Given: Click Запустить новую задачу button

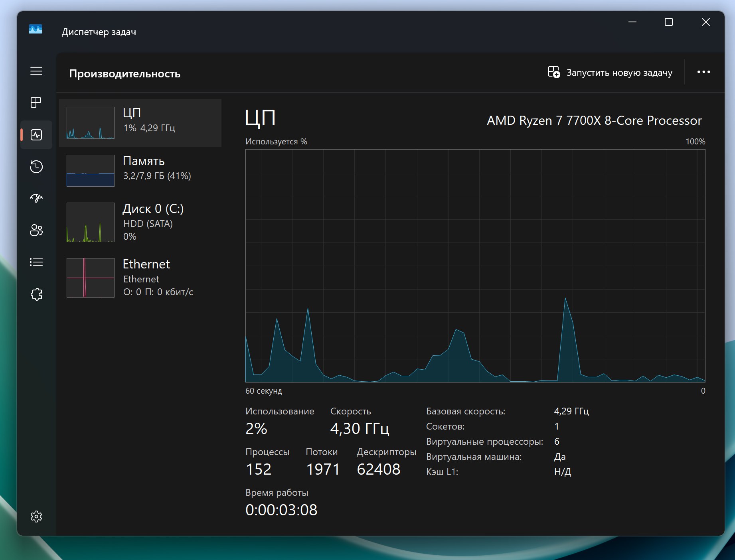Looking at the screenshot, I should [610, 73].
